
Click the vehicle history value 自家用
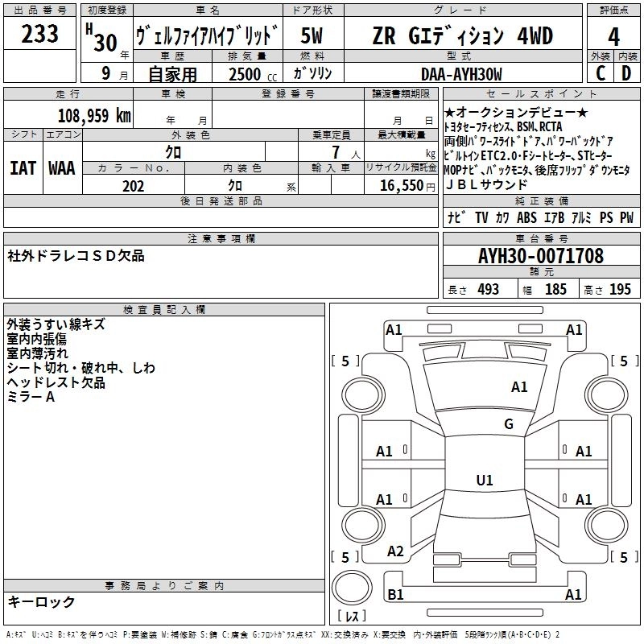click(172, 74)
